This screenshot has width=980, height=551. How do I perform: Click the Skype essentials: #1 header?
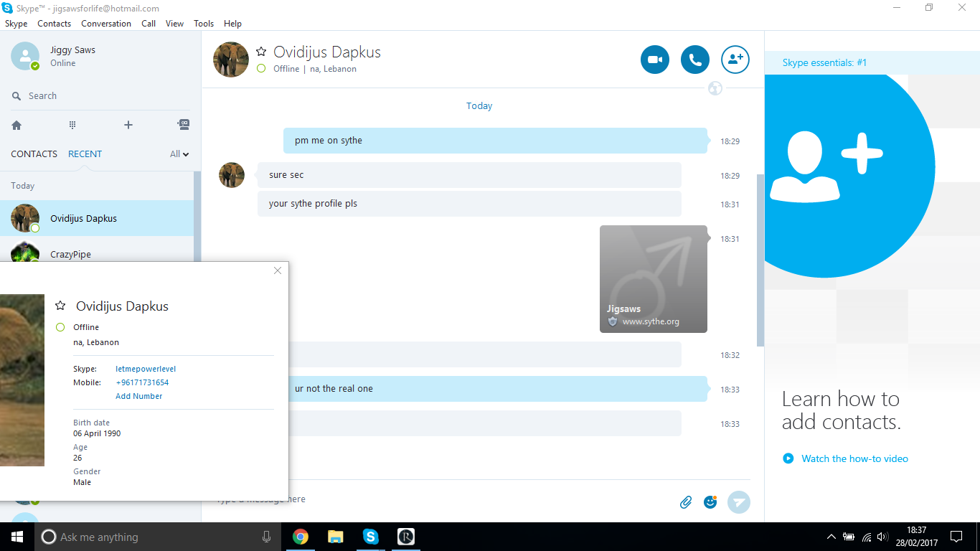[824, 62]
